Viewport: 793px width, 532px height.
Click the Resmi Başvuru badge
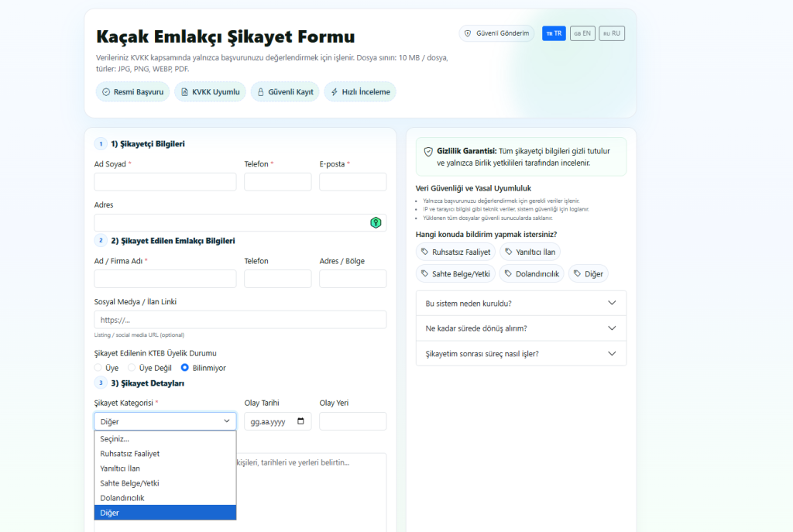(132, 92)
